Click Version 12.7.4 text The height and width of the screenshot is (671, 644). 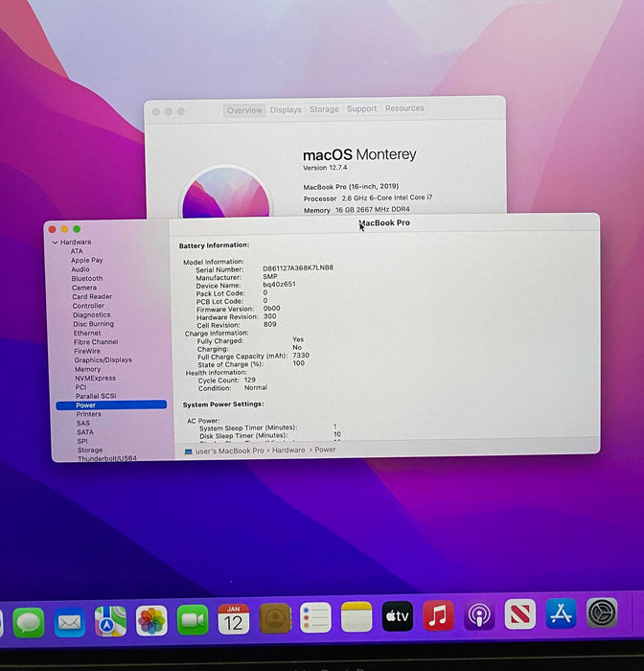click(x=325, y=168)
